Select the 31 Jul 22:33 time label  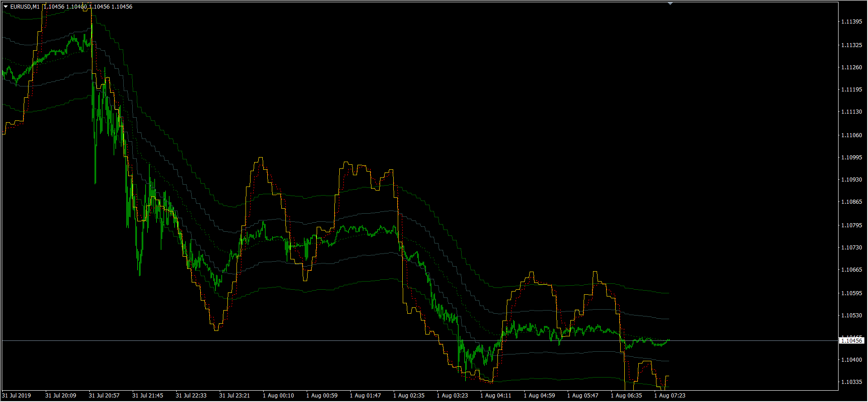(x=191, y=396)
